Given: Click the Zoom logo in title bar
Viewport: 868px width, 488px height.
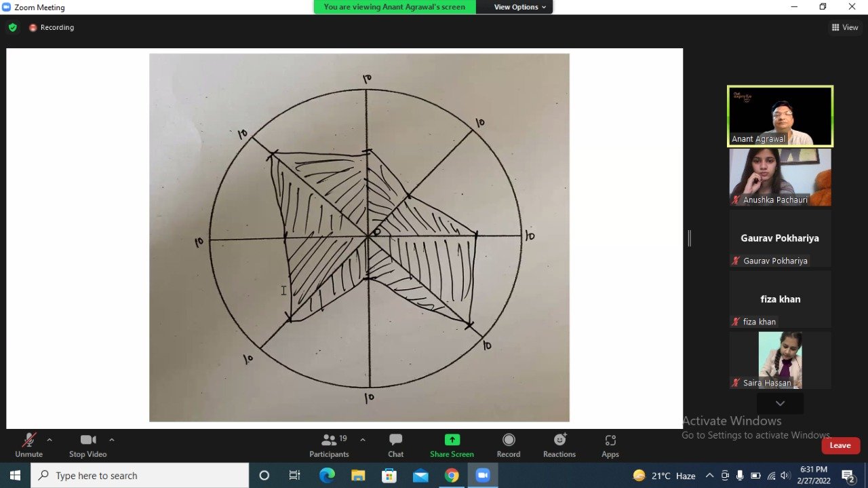Looking at the screenshot, I should pos(7,7).
